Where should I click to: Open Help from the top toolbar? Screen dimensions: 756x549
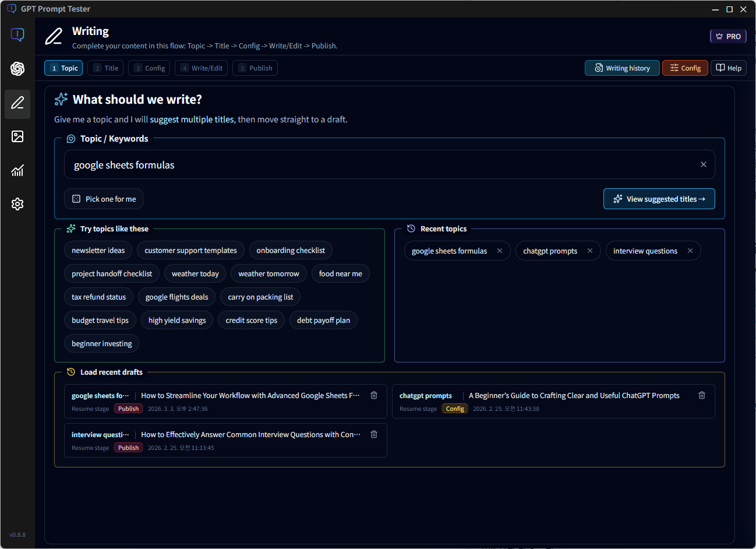(x=728, y=68)
